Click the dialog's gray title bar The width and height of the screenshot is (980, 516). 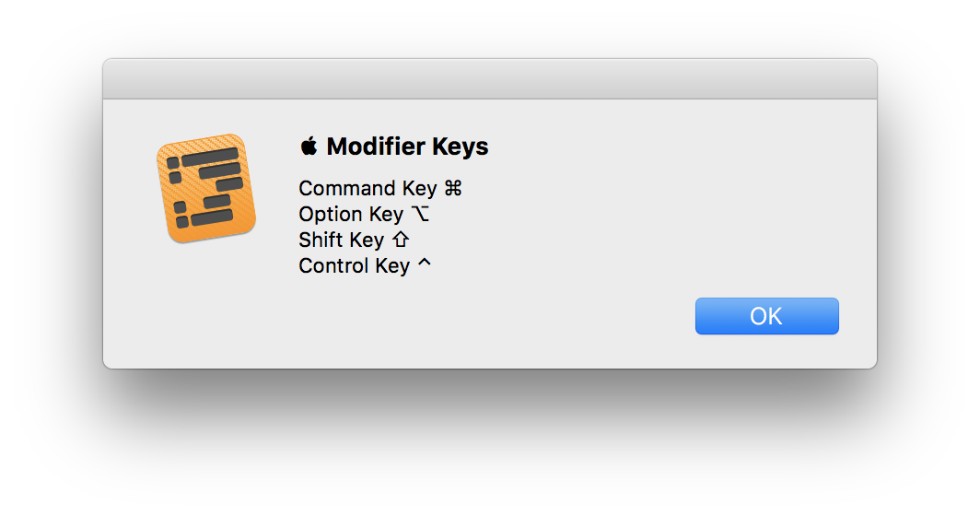click(x=489, y=79)
